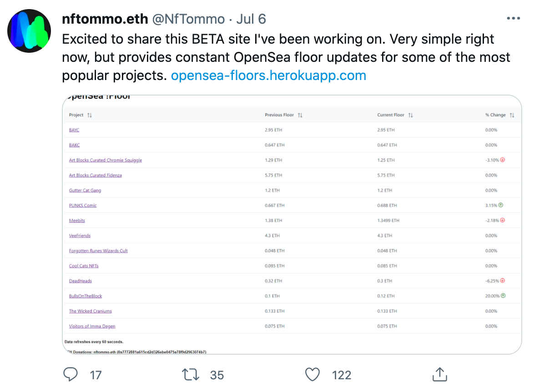This screenshot has height=392, width=534.
Task: Open the BullsOnTheBlock project link
Action: tap(86, 296)
